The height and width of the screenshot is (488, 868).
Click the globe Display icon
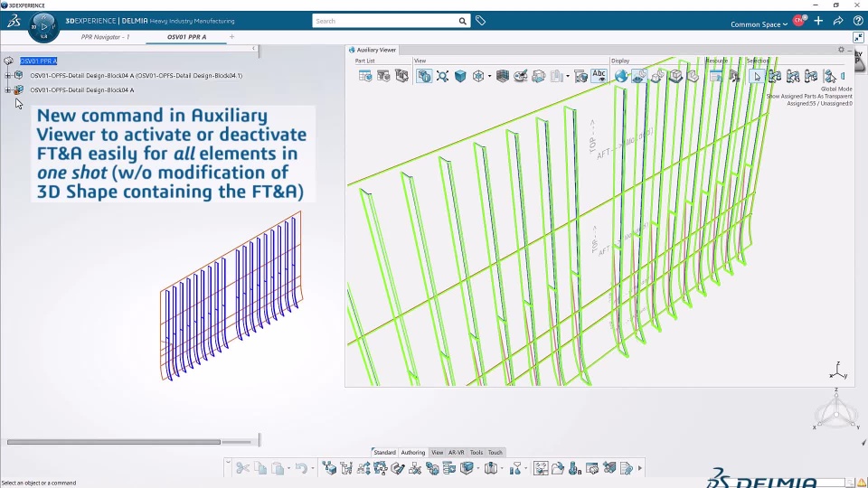[x=621, y=76]
